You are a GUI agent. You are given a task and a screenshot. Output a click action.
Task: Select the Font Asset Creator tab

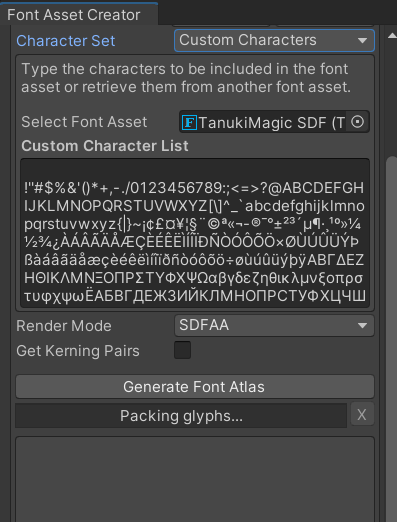pyautogui.click(x=74, y=15)
